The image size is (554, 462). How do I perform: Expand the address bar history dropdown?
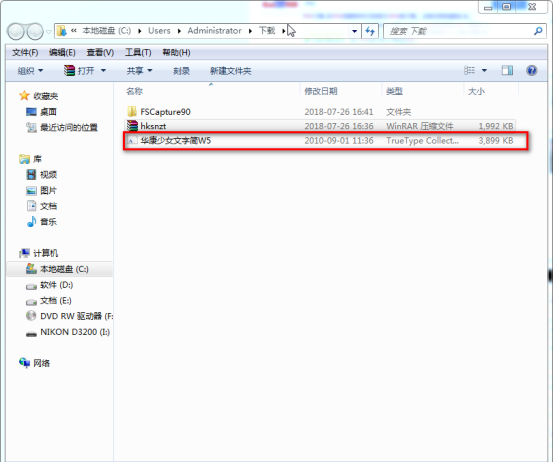point(354,31)
